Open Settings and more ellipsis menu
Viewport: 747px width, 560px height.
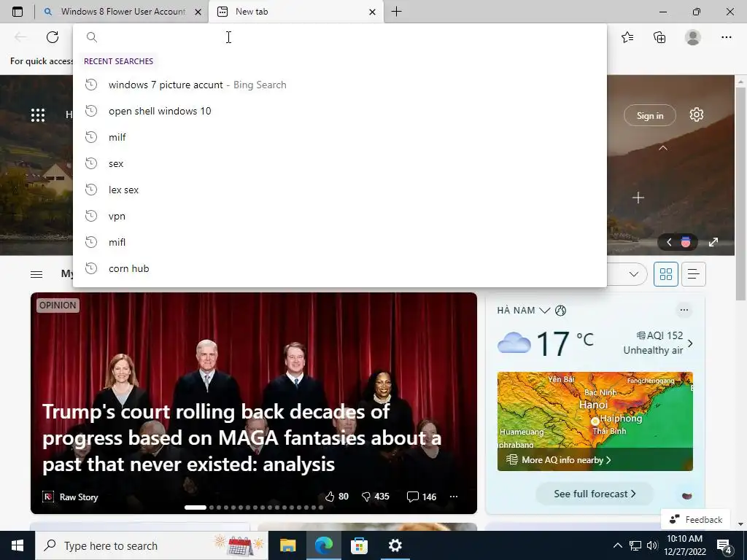point(726,37)
